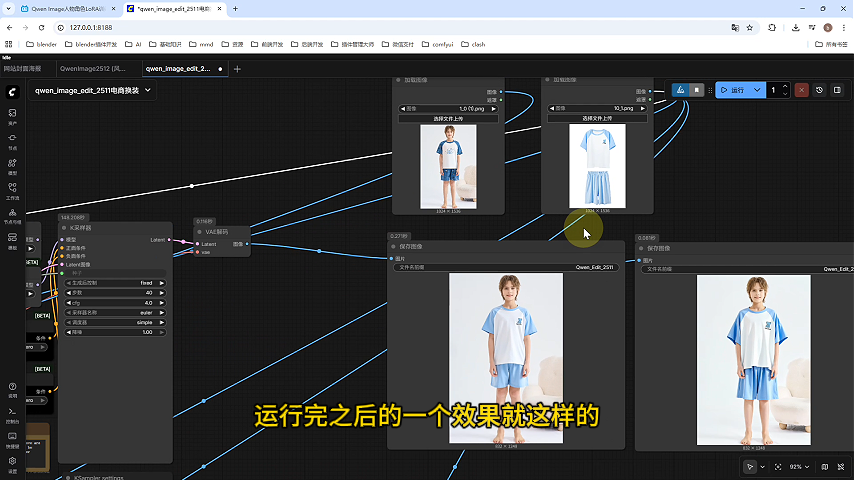
Task: Open the 92% zoom level dropdown
Action: [799, 467]
